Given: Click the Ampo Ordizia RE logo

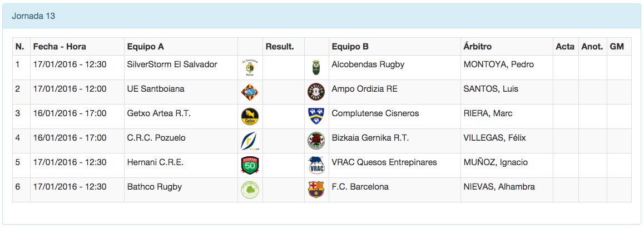Looking at the screenshot, I should pos(316,92).
